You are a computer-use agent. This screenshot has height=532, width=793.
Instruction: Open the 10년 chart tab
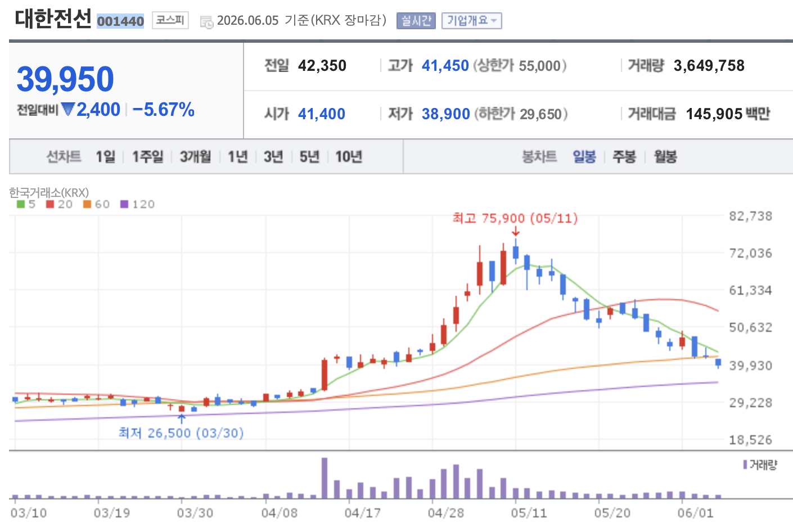(349, 156)
